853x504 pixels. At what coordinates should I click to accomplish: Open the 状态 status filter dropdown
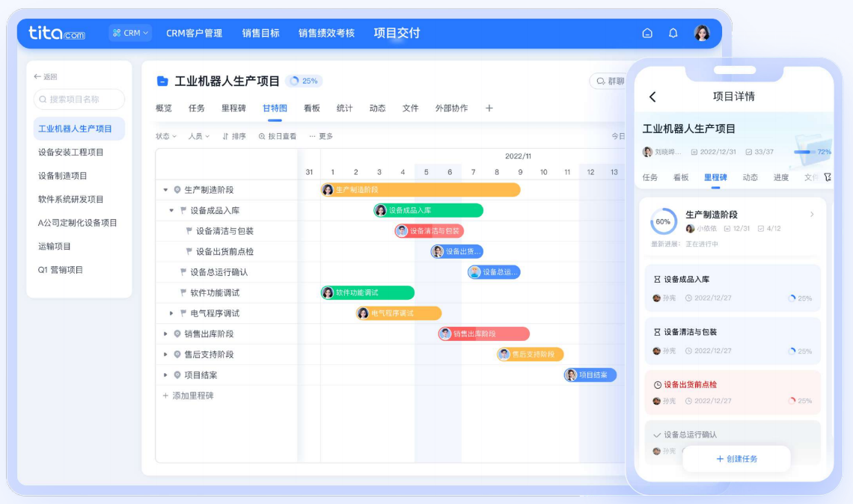pyautogui.click(x=165, y=136)
